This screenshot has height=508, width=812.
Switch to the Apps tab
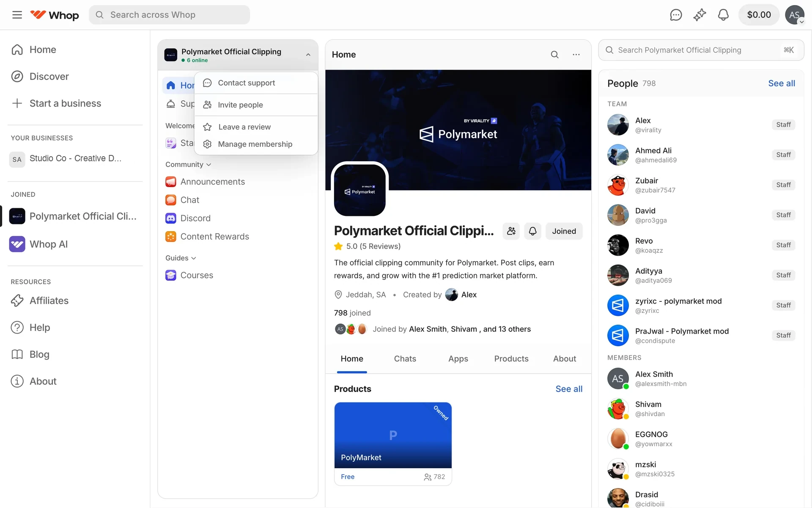point(458,359)
